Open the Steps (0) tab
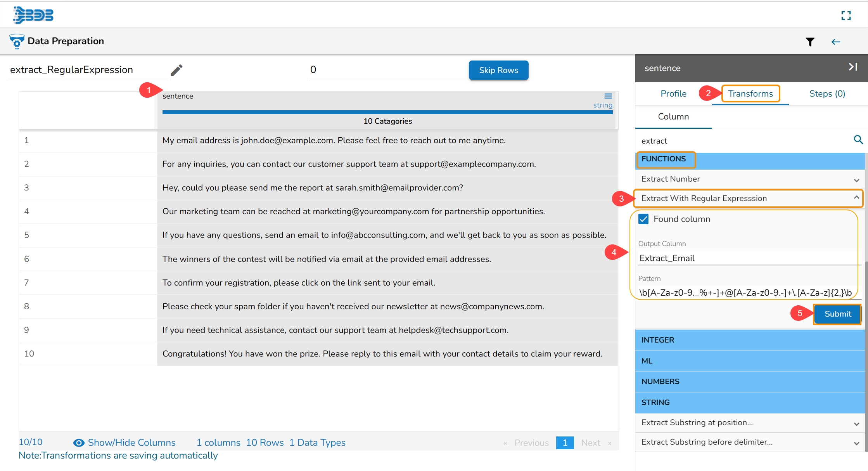Screen dimensions: 868x471 tap(827, 94)
